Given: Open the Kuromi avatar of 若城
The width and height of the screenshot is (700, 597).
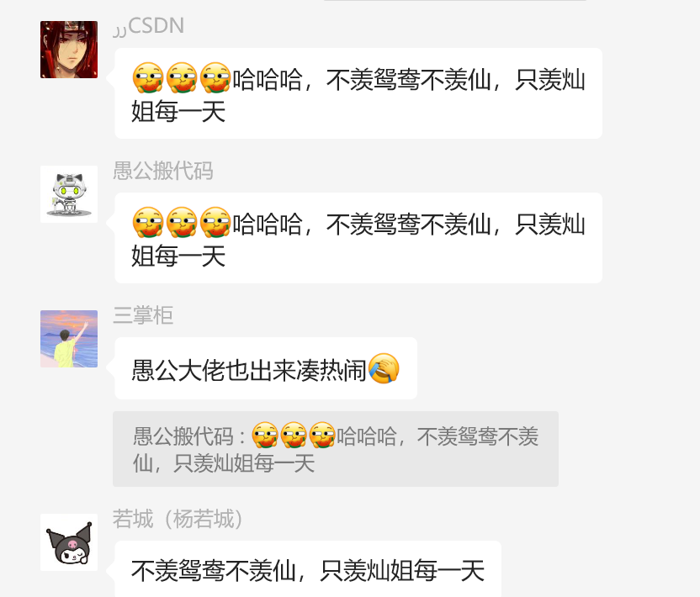Looking at the screenshot, I should pyautogui.click(x=69, y=542).
